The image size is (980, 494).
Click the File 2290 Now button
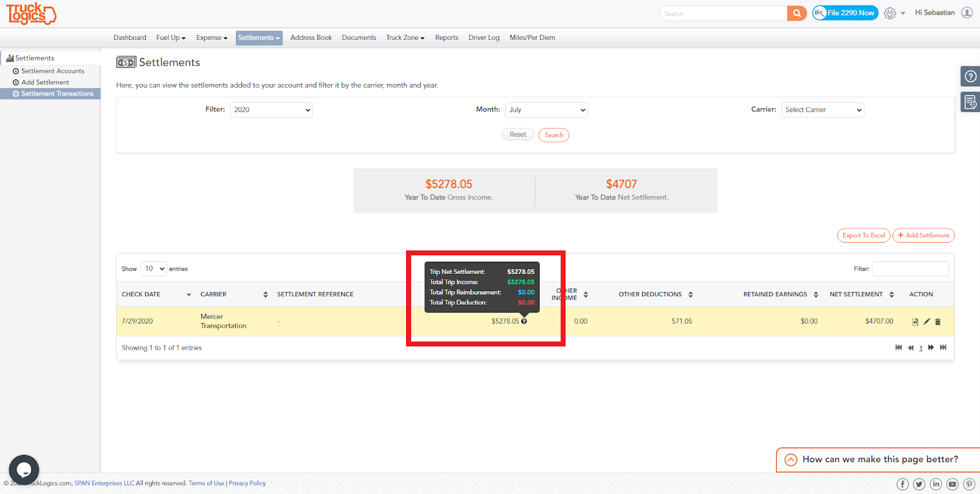[x=845, y=13]
